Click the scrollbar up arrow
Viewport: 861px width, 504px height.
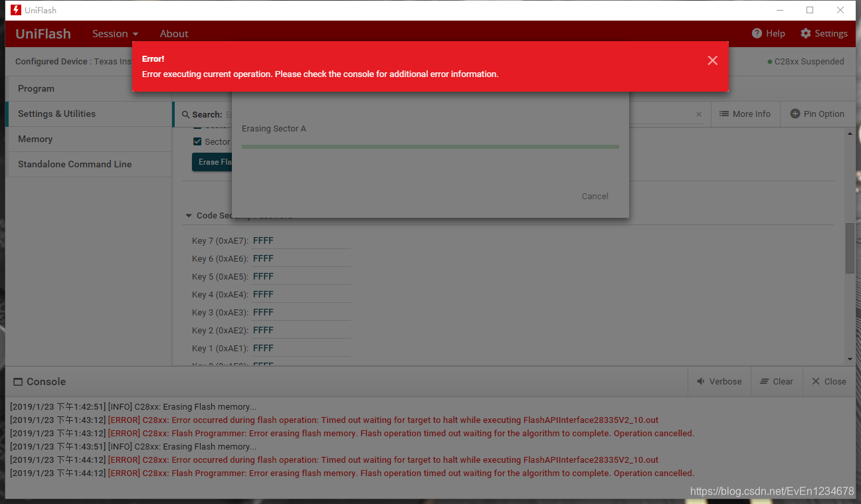pyautogui.click(x=850, y=133)
